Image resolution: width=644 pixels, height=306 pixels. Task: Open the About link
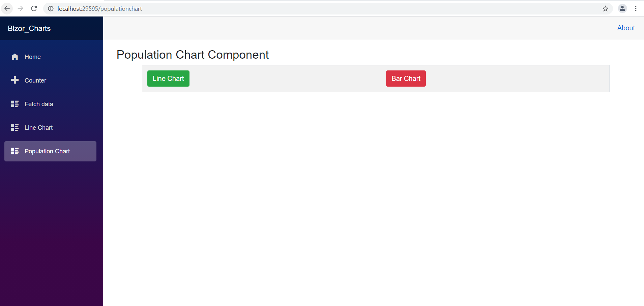[626, 28]
